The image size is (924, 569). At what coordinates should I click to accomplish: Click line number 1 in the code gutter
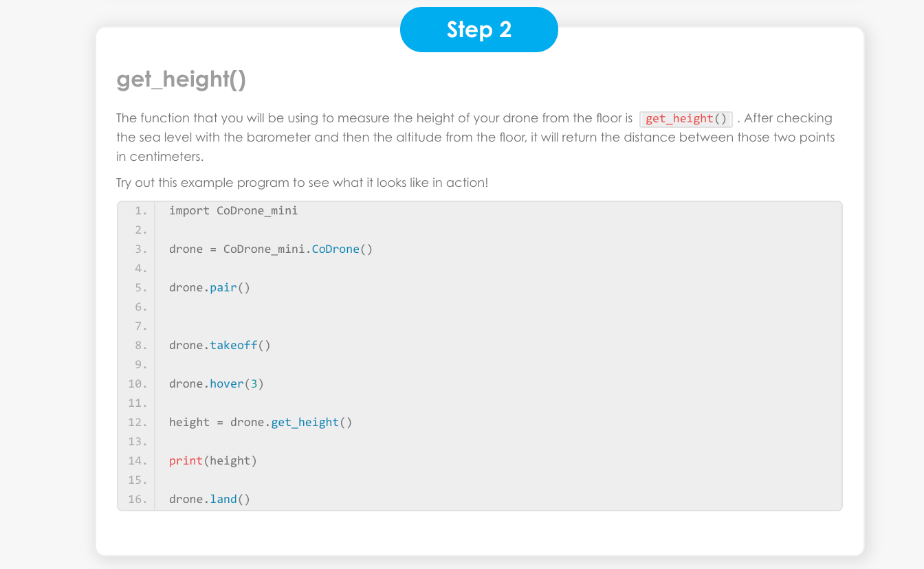(140, 210)
